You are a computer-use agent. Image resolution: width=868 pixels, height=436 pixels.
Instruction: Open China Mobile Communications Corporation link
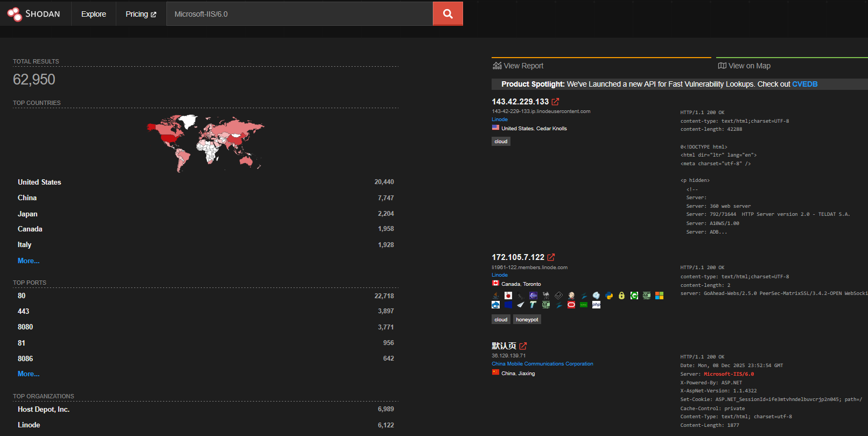click(x=542, y=364)
